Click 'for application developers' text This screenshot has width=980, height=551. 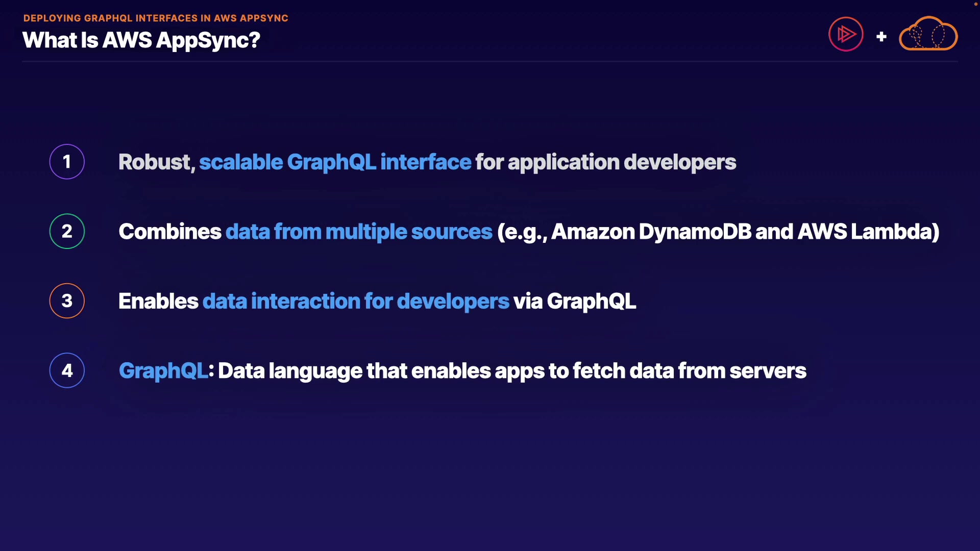[605, 162]
